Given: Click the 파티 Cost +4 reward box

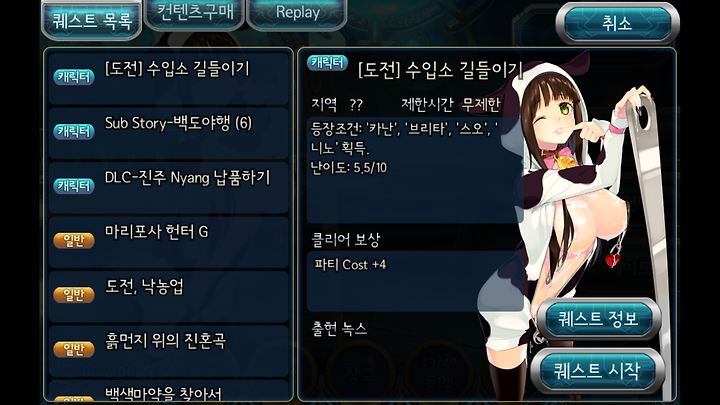Looking at the screenshot, I should tap(415, 281).
